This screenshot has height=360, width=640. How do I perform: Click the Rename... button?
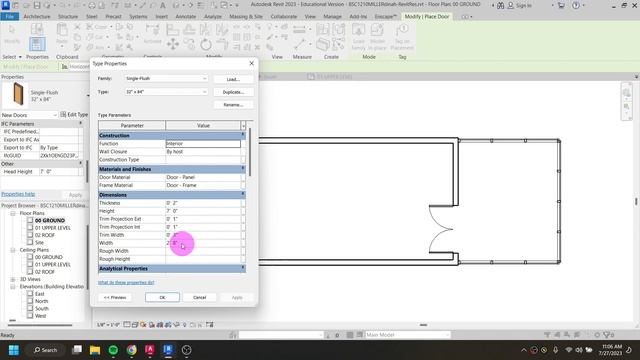coord(233,105)
